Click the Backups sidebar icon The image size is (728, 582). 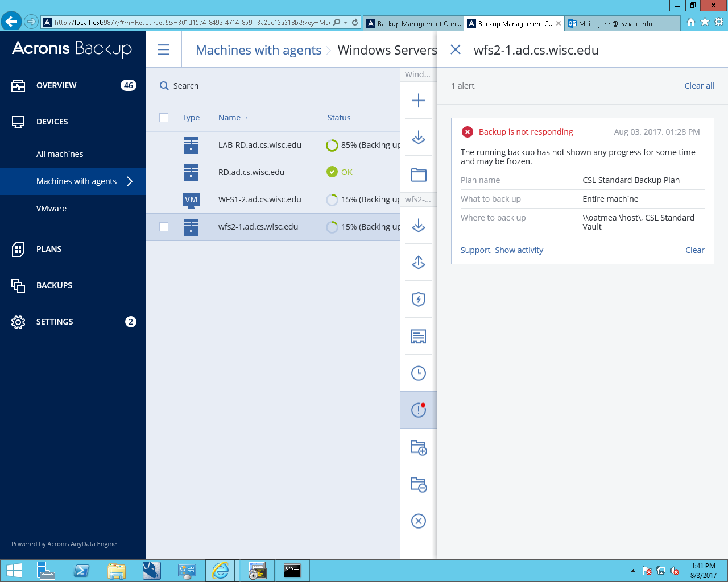(18, 285)
